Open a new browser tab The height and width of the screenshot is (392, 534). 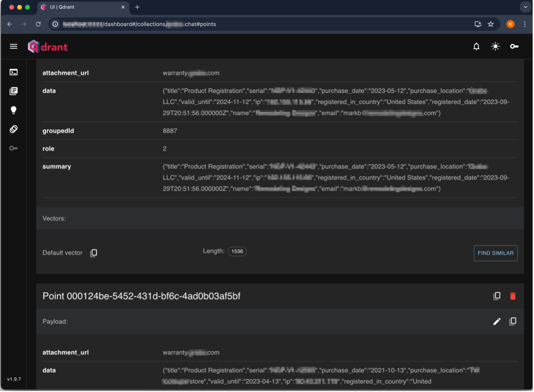[137, 7]
